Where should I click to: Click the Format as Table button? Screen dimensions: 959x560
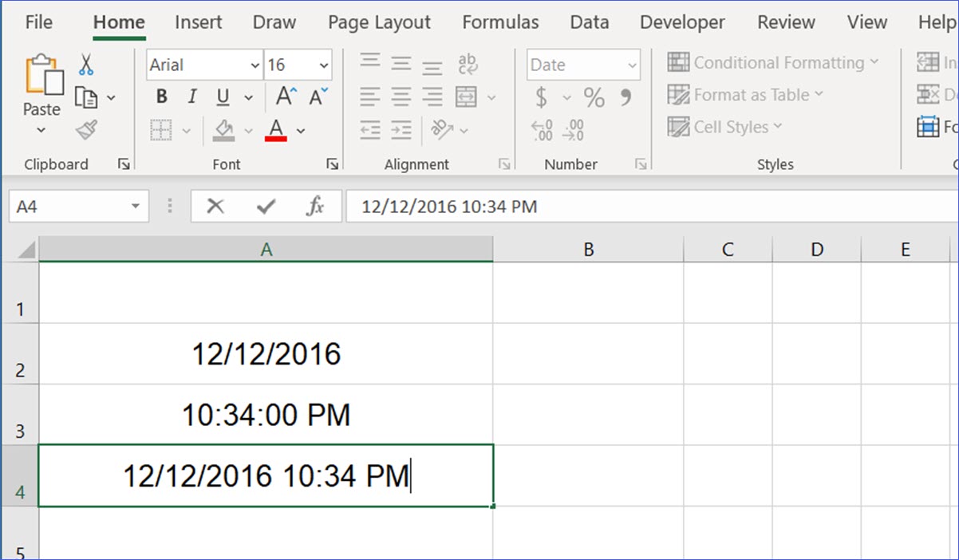click(744, 95)
